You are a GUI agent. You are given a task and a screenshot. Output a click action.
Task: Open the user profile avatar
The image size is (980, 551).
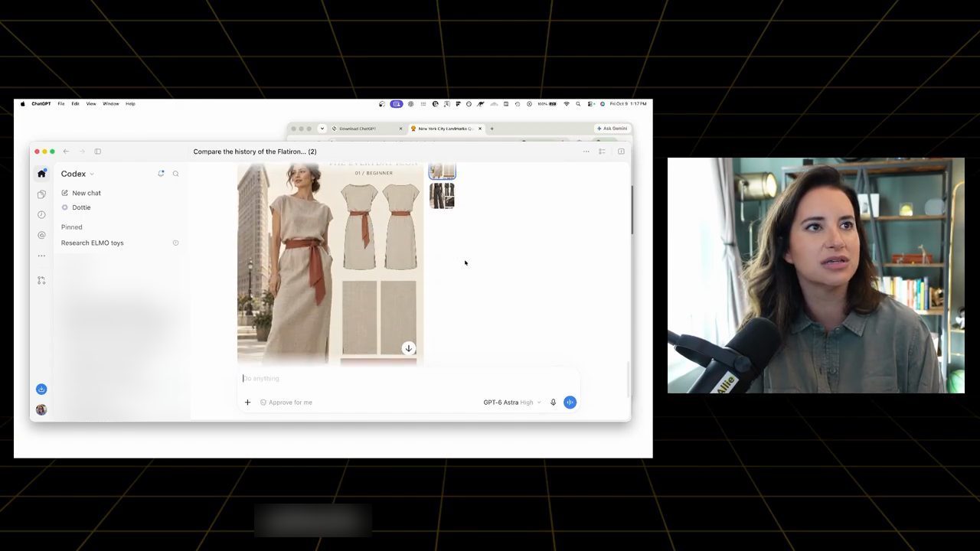(41, 409)
